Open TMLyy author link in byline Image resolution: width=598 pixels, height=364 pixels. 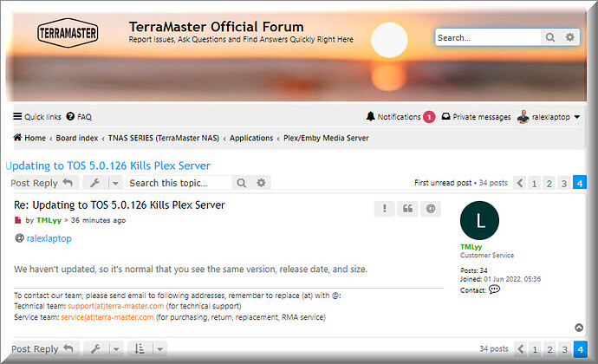click(49, 220)
